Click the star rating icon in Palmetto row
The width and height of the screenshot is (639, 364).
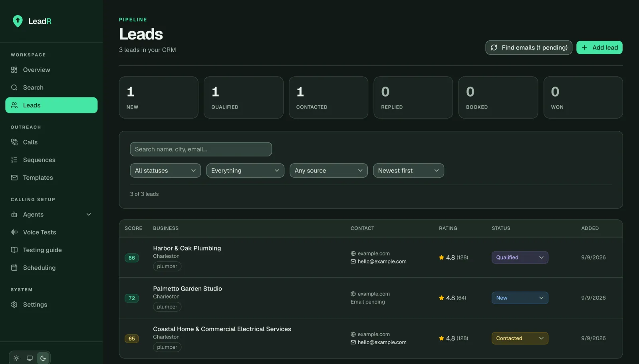pos(442,298)
